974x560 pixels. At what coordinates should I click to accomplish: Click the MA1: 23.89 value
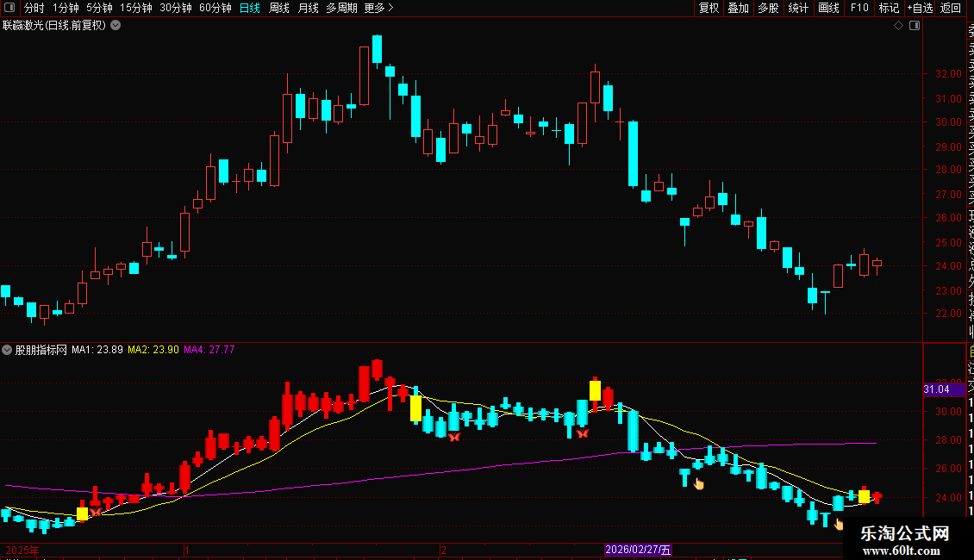coord(97,350)
